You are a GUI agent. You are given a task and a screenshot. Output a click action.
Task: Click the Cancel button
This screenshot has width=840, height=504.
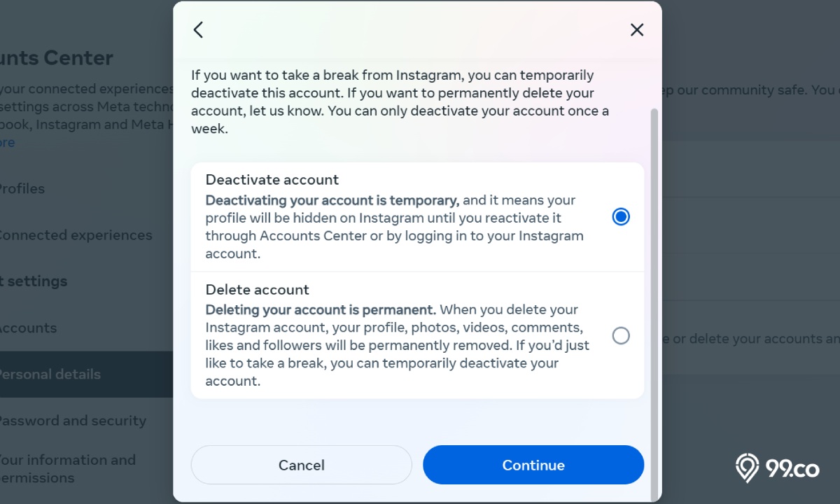[x=302, y=465]
